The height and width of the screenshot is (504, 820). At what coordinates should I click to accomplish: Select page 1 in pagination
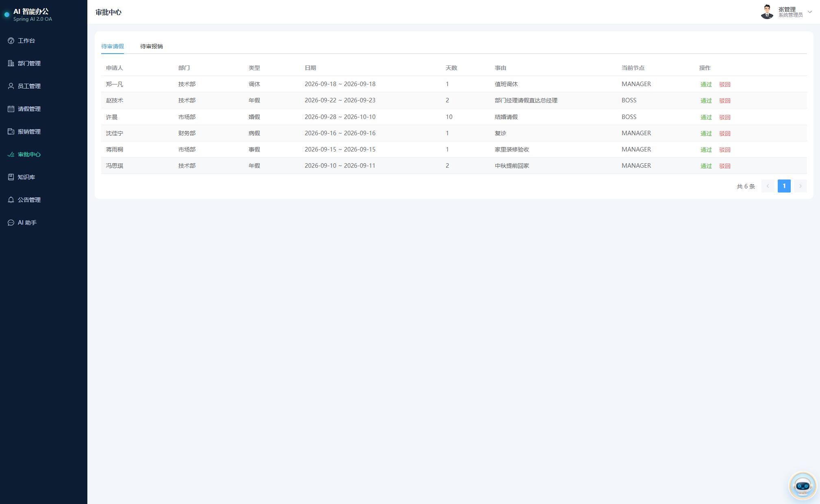784,186
